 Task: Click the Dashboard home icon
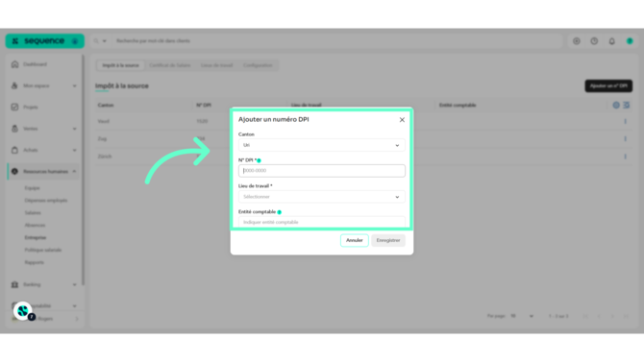point(14,64)
